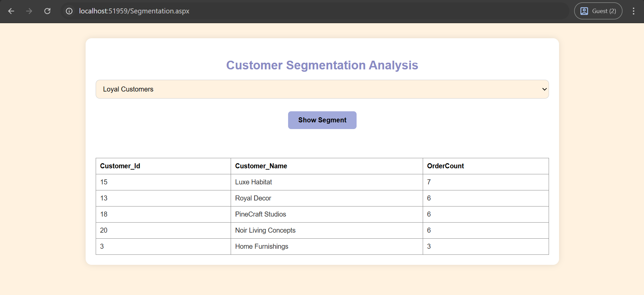Click the Customer_Name column header
The image size is (644, 295).
(327, 166)
